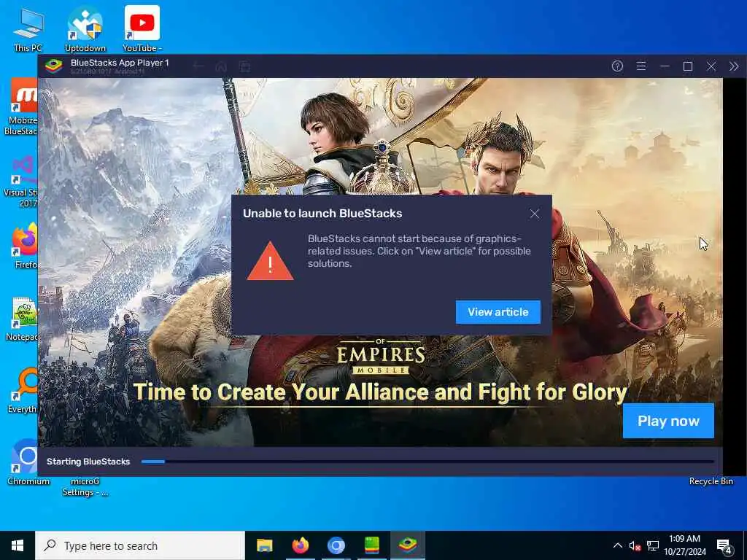Click the network tray icon
This screenshot has height=560, width=747.
[x=653, y=545]
